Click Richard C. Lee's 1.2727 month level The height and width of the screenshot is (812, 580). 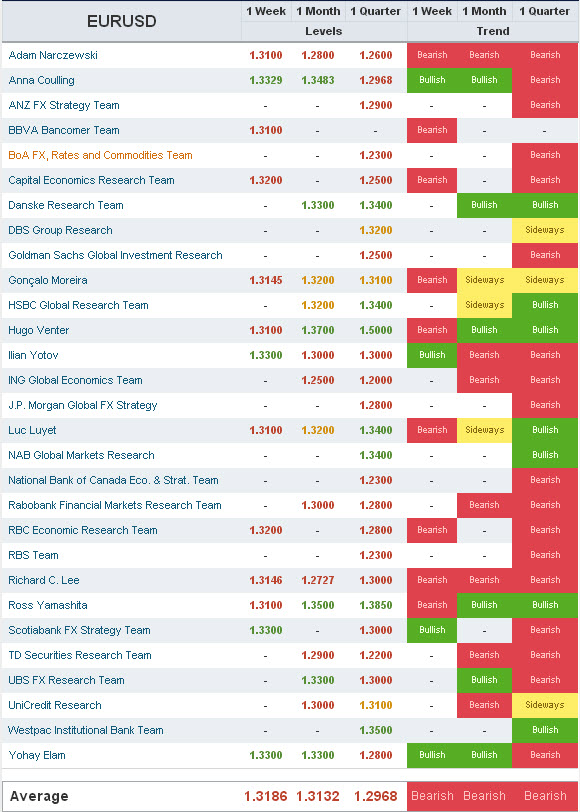pyautogui.click(x=317, y=581)
